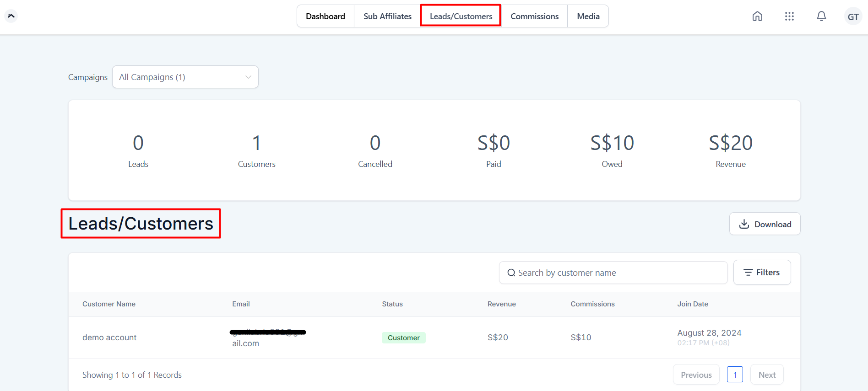Click the home icon in header
The image size is (868, 391).
pyautogui.click(x=757, y=16)
